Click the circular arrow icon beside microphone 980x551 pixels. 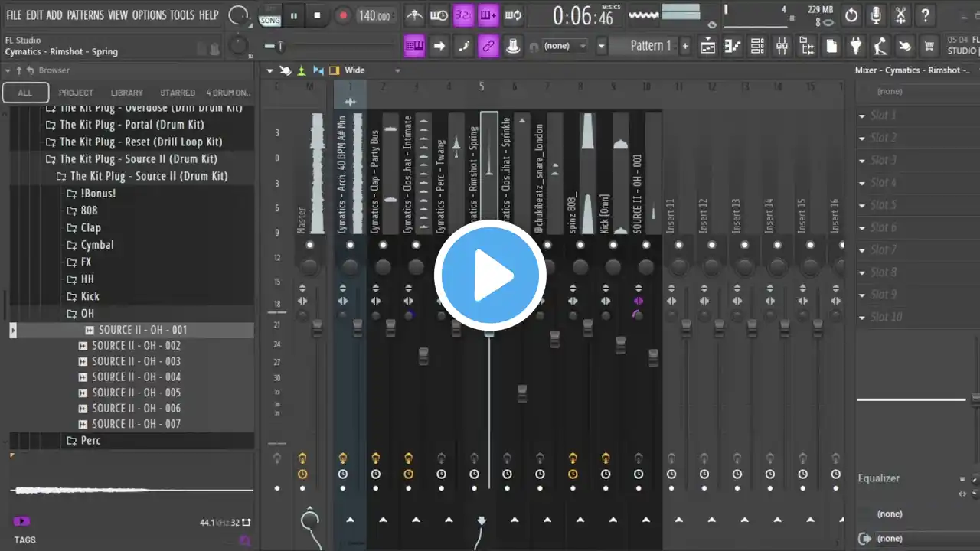pos(851,15)
